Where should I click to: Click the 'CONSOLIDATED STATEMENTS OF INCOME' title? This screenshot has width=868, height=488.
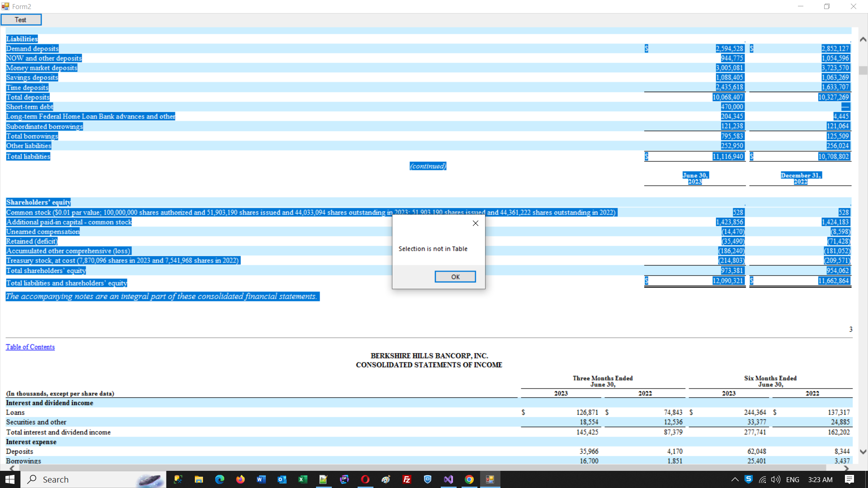click(429, 365)
